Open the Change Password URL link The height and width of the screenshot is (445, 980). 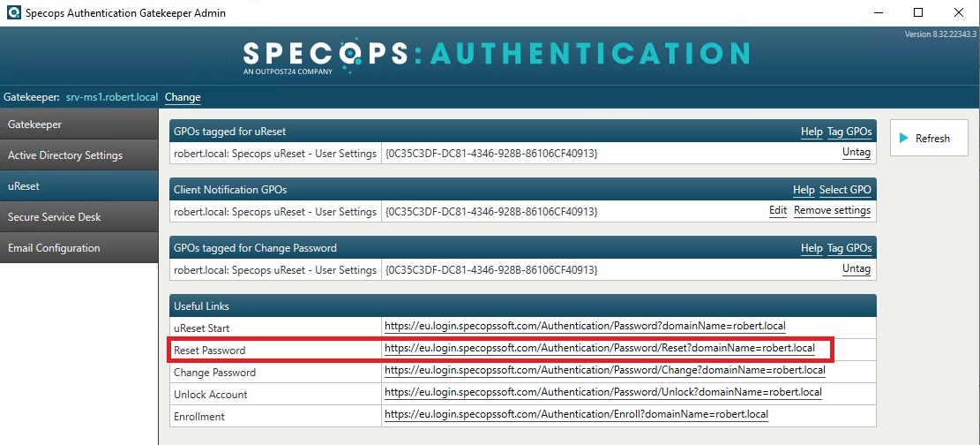(x=605, y=371)
